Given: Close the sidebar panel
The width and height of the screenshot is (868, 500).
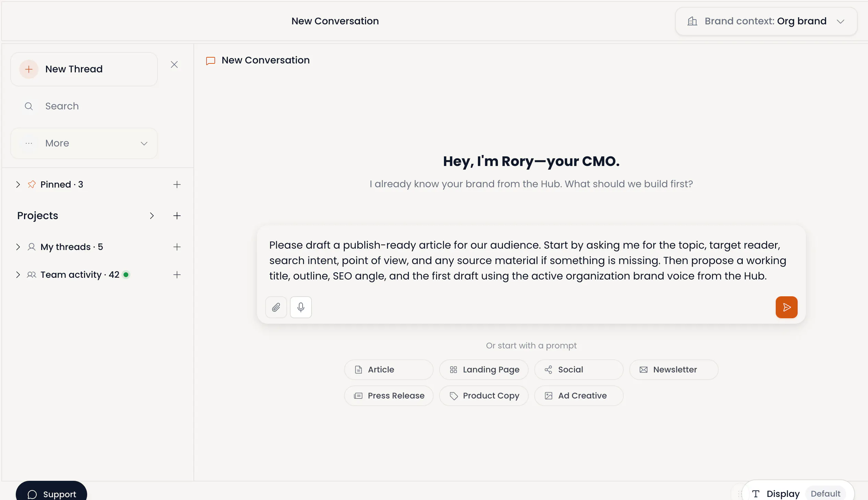Looking at the screenshot, I should pyautogui.click(x=174, y=64).
